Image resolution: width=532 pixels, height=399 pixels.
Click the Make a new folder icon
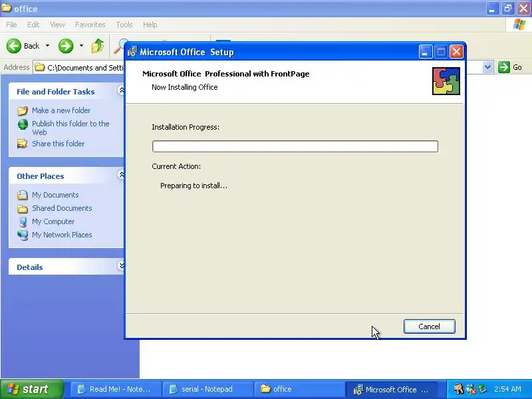(x=23, y=110)
